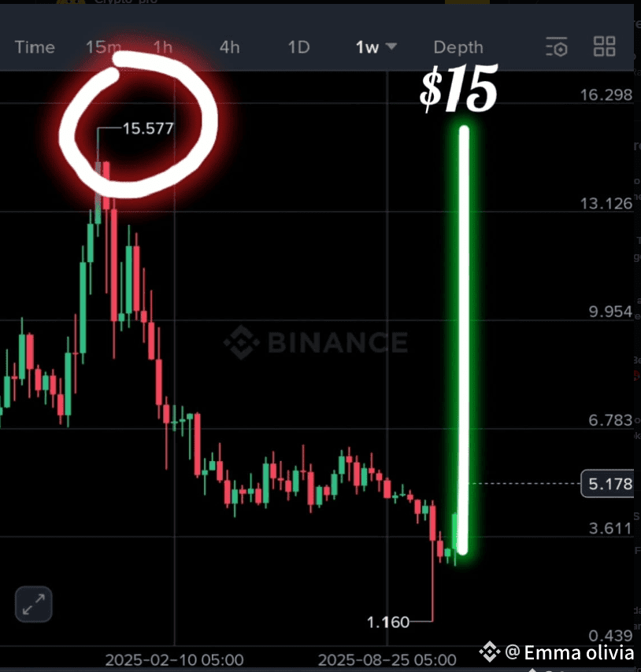Expand chart to fullscreen with arrows icon
The image size is (641, 672).
(x=33, y=604)
